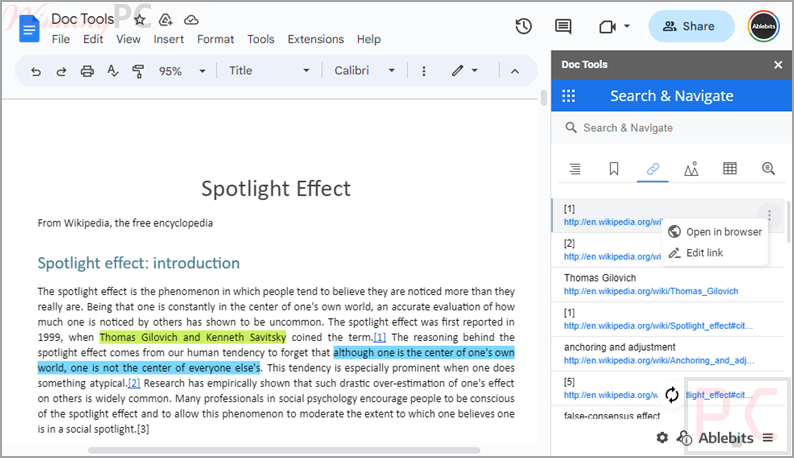This screenshot has height=458, width=794.
Task: Open the Extensions menu
Action: 315,39
